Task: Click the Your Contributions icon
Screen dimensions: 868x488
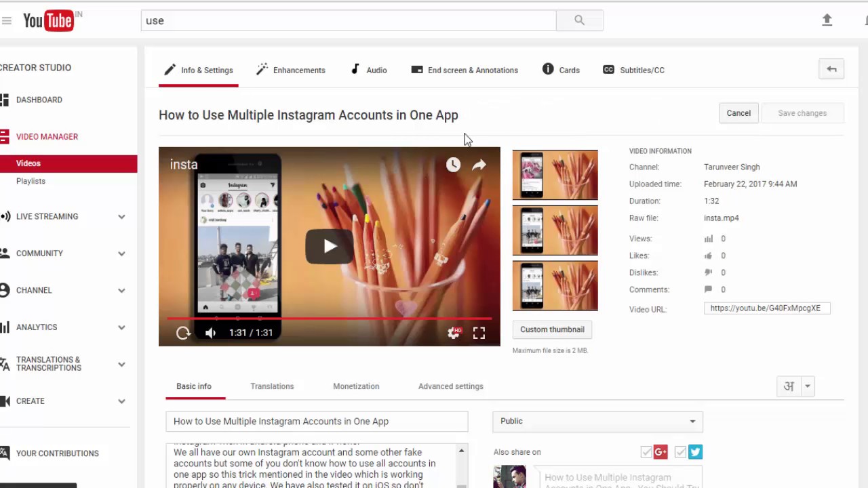Action: click(5, 453)
